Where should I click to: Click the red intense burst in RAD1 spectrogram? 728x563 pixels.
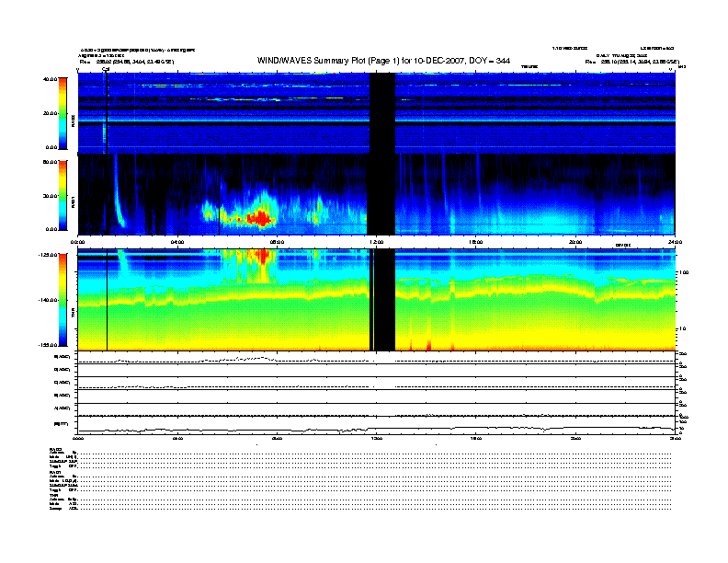coord(260,218)
